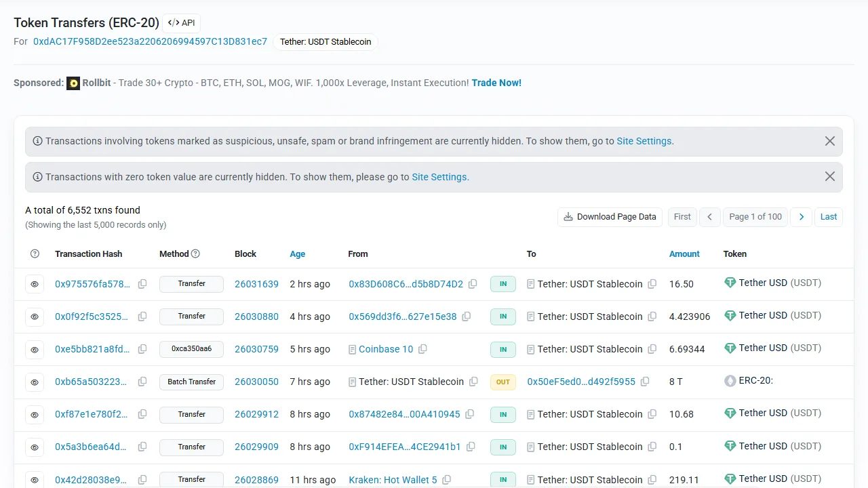Copy Tether From address in Batch Transfer row
This screenshot has width=868, height=488.
tap(474, 382)
